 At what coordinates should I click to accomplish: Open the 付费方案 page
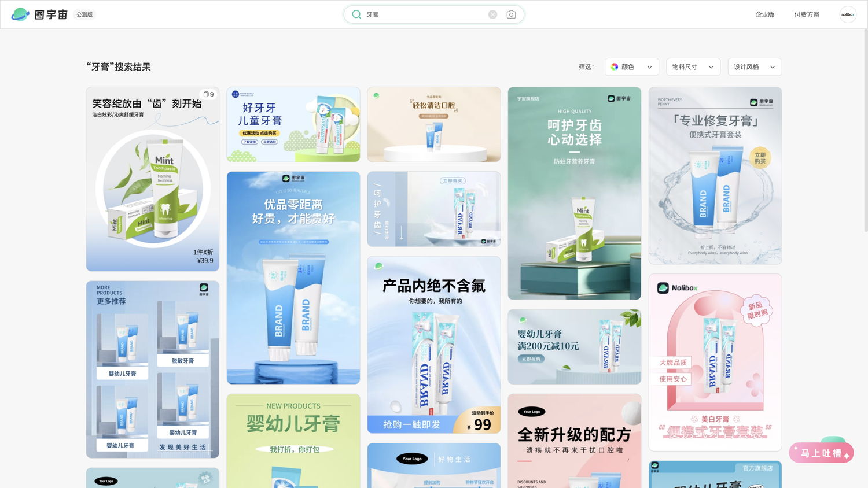(x=807, y=14)
